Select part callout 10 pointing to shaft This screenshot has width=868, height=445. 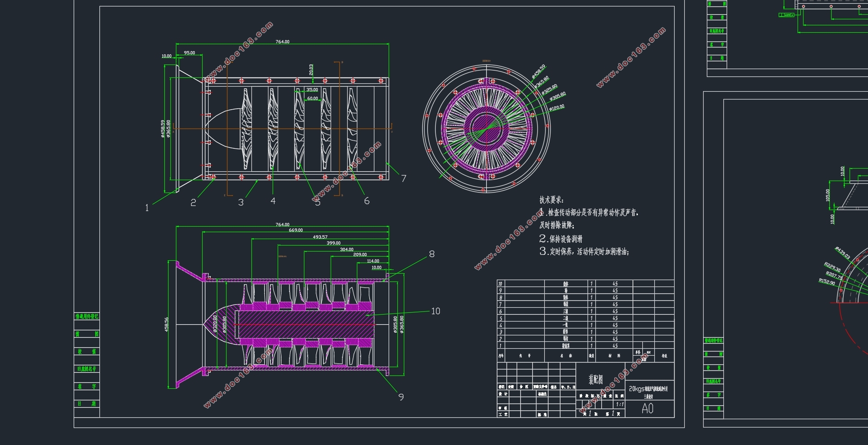pyautogui.click(x=436, y=311)
